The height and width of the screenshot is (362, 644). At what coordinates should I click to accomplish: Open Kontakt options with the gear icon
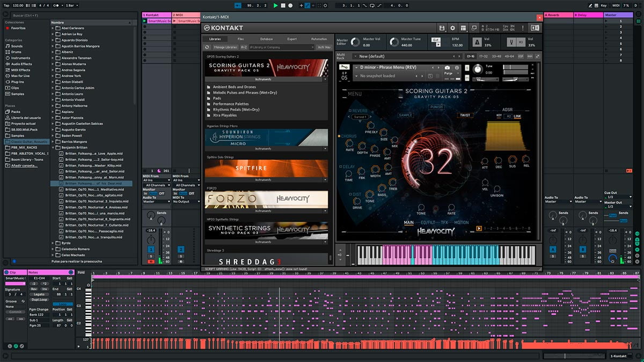pos(452,28)
